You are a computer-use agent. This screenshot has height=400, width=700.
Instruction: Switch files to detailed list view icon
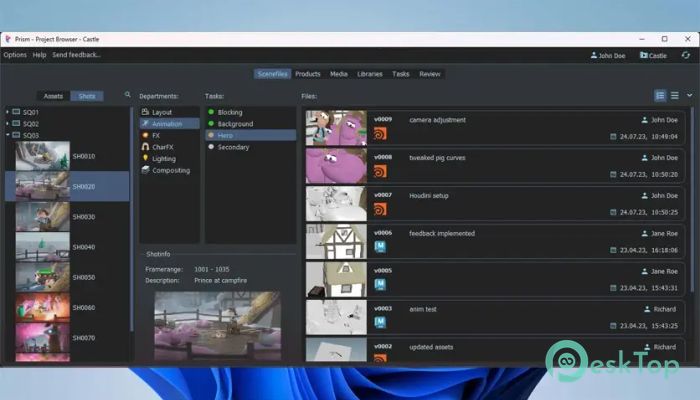660,96
